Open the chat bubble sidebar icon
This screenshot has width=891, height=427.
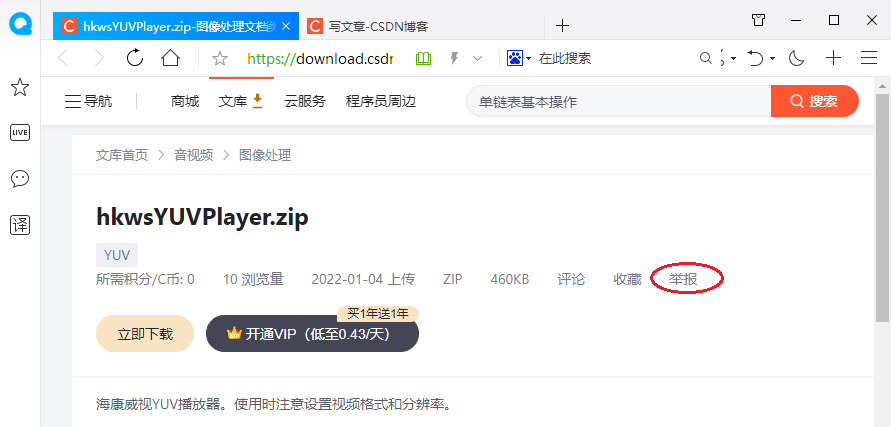(20, 179)
